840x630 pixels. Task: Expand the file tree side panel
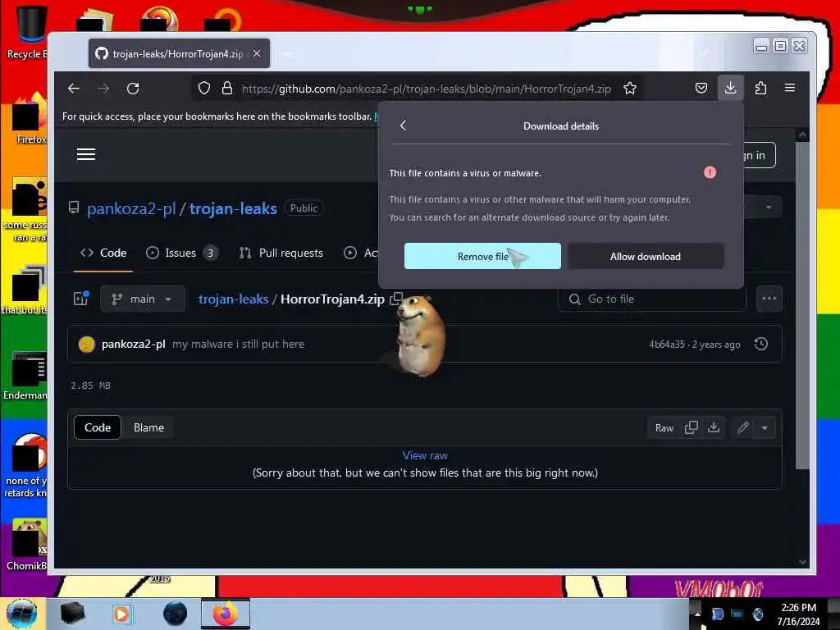tap(81, 299)
